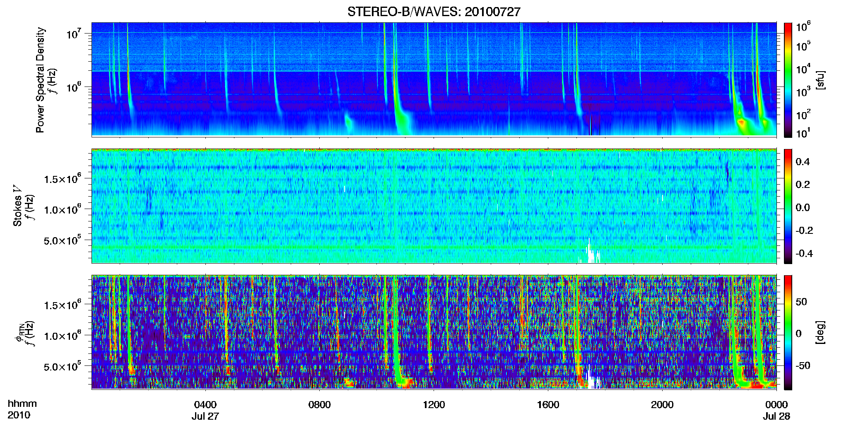Click the 50 degree colorbar tick label
The width and height of the screenshot is (868, 447).
point(801,302)
